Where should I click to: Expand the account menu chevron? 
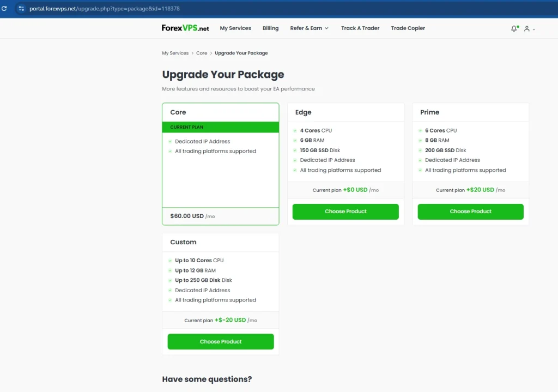tap(534, 29)
